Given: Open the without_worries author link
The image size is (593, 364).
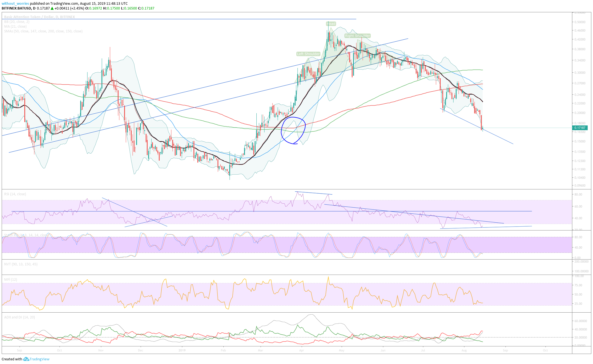Looking at the screenshot, I should [x=15, y=4].
